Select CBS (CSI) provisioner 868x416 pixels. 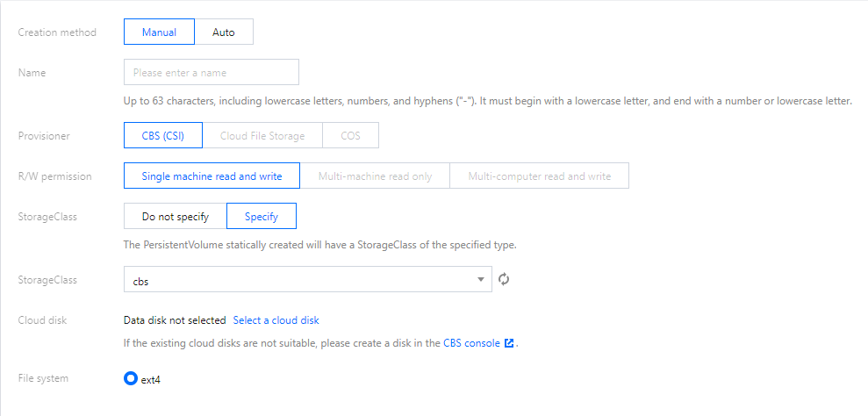163,136
